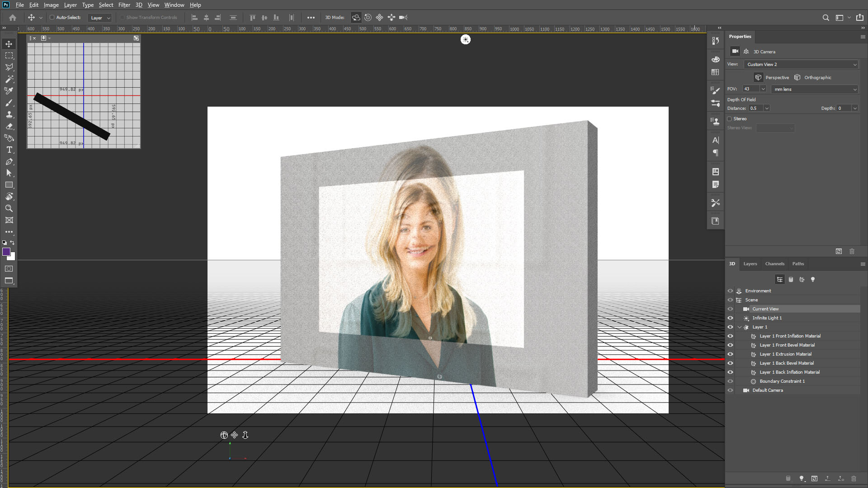This screenshot has height=488, width=868.
Task: Select the Zoom tool
Action: [x=9, y=208]
